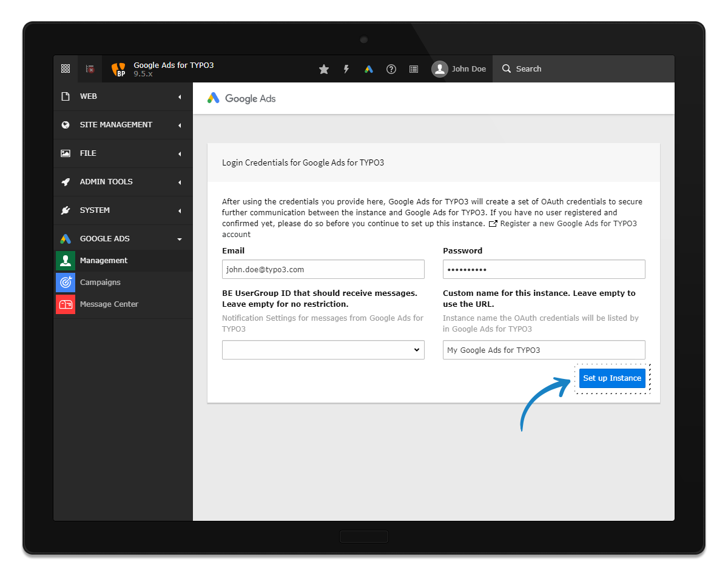Expand ADMIN TOOLS group arrow
The image size is (728, 576).
pyautogui.click(x=180, y=182)
